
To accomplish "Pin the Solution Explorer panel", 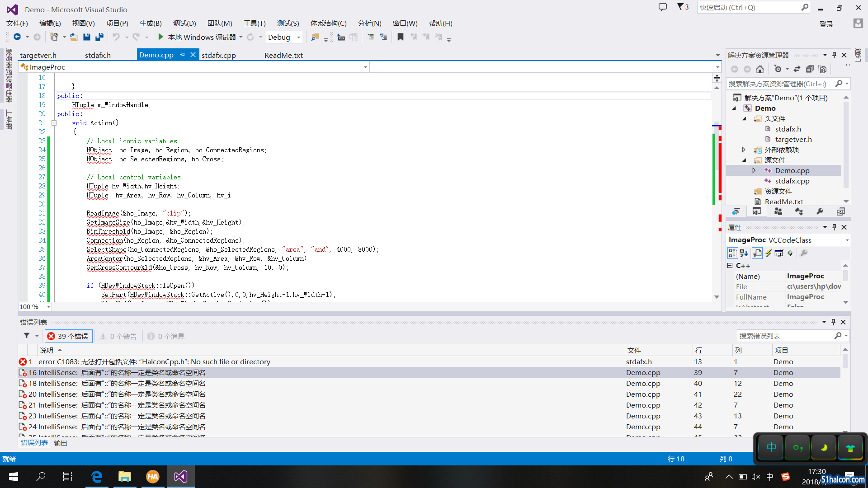I will click(x=834, y=55).
